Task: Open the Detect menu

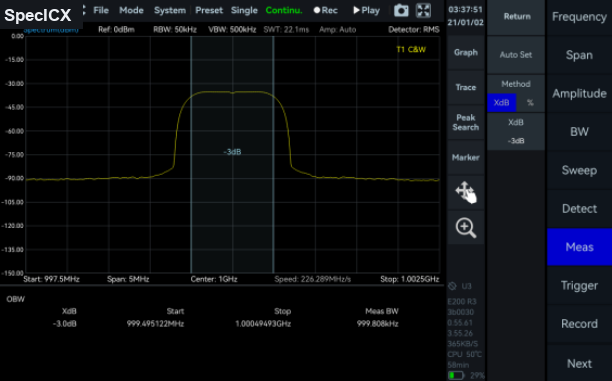Action: coord(579,209)
